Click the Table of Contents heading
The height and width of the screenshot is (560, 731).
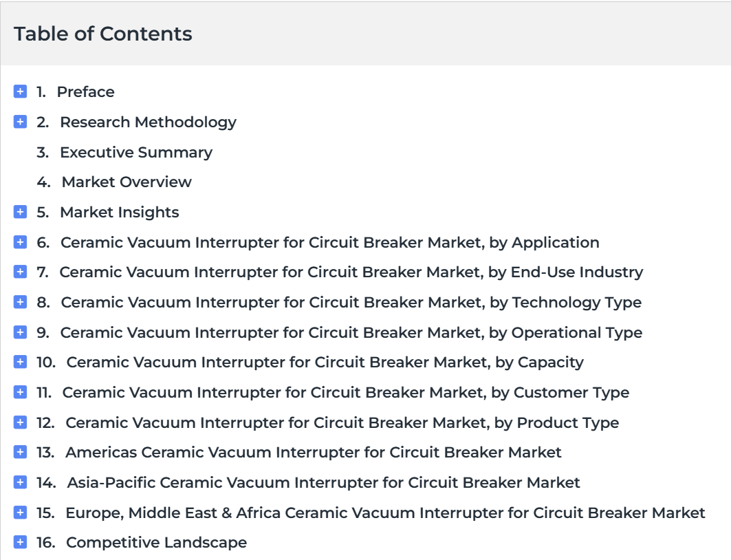click(x=103, y=34)
